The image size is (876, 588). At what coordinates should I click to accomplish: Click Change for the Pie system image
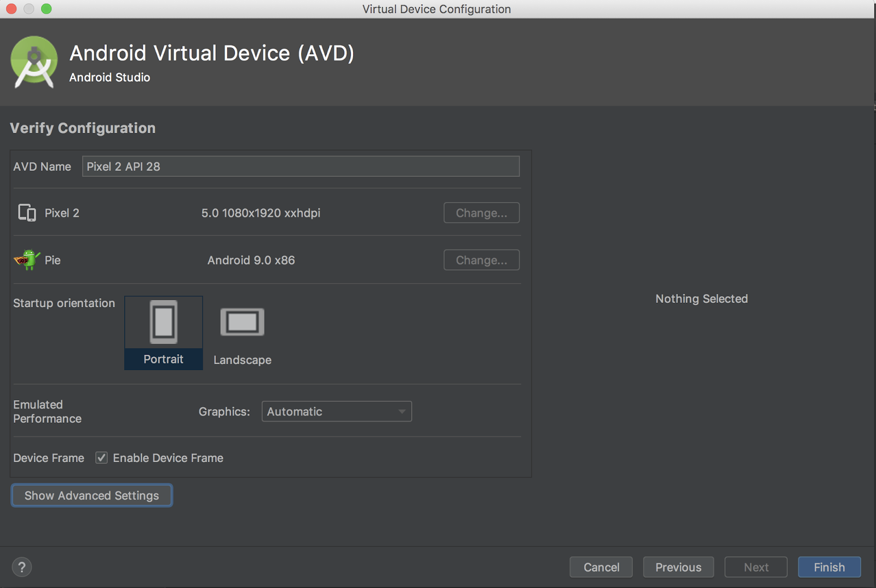tap(481, 260)
